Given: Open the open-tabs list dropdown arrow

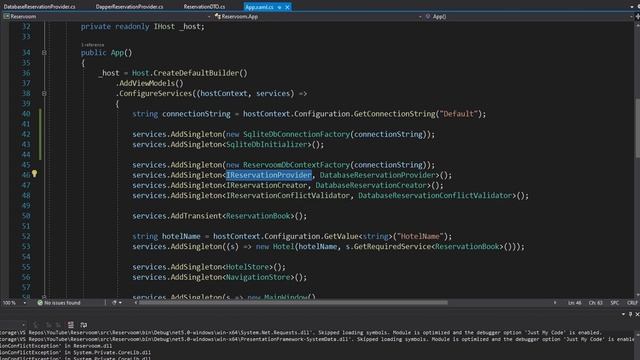Looking at the screenshot, I should pos(632,7).
